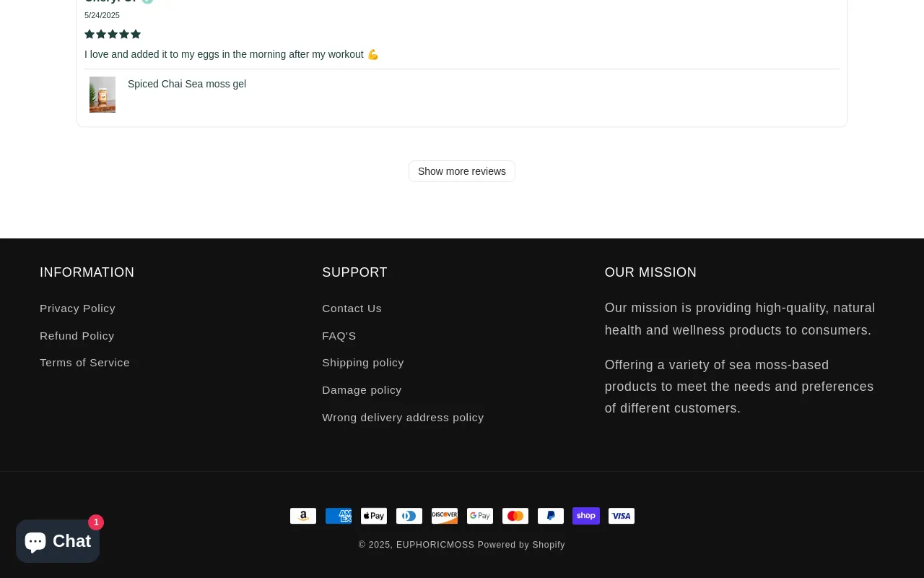The width and height of the screenshot is (924, 578).
Task: Open the Shipping policy link
Action: tap(362, 363)
